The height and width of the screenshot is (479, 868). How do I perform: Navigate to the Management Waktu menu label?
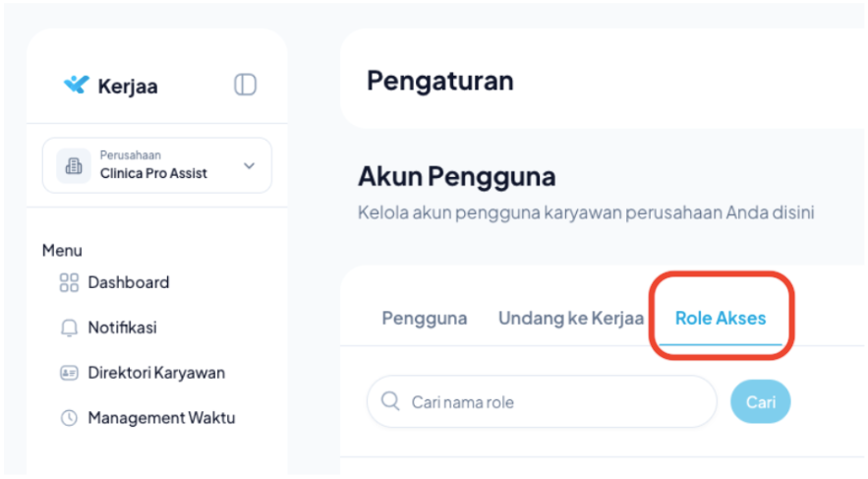point(161,418)
